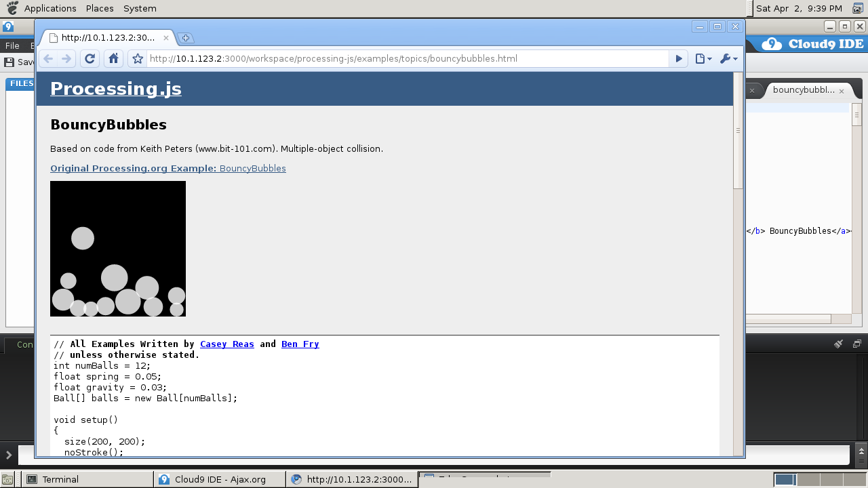Clear the Cloud9 console with the brush icon

(838, 344)
